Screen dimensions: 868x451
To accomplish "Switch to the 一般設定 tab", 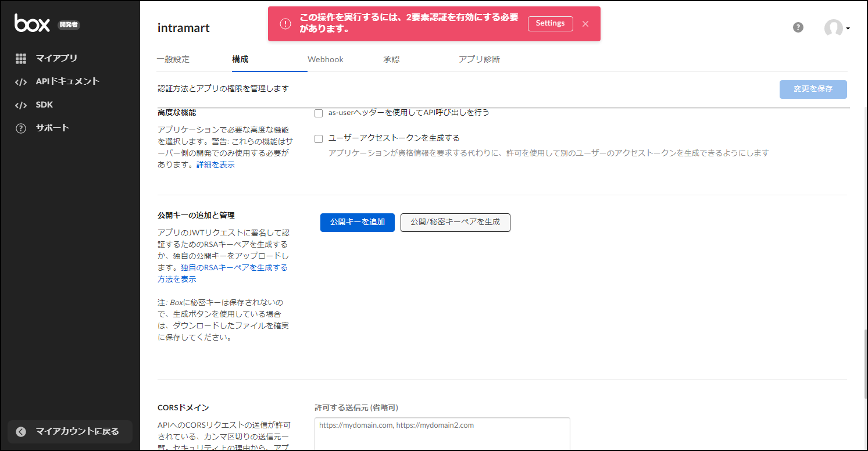I will [173, 59].
